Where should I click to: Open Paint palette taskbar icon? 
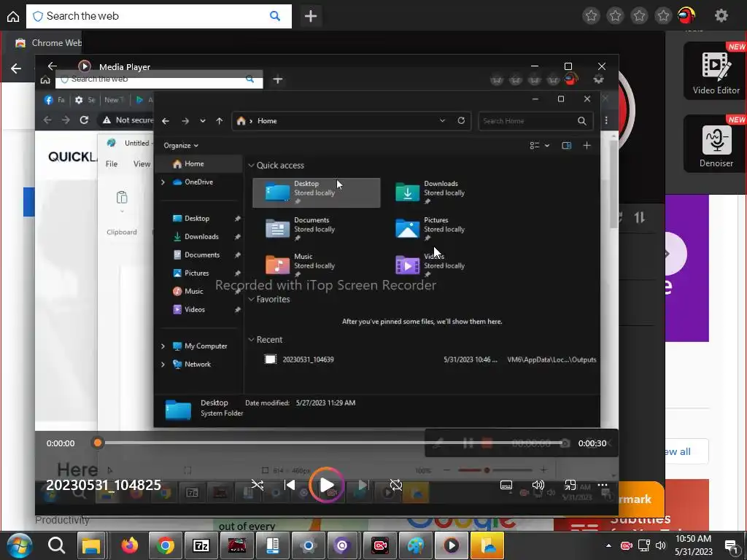pos(415,545)
